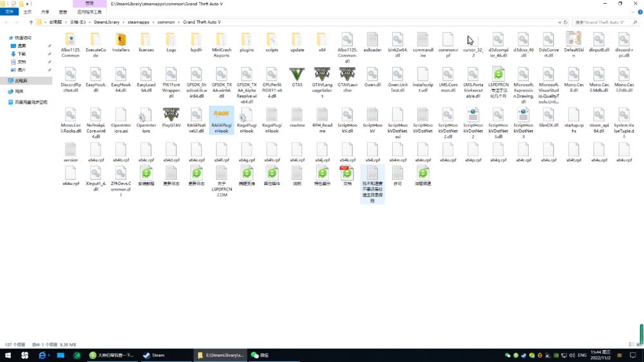Select This PC in the navigation pane
Viewport: 644px width, 362px height.
pos(21,81)
